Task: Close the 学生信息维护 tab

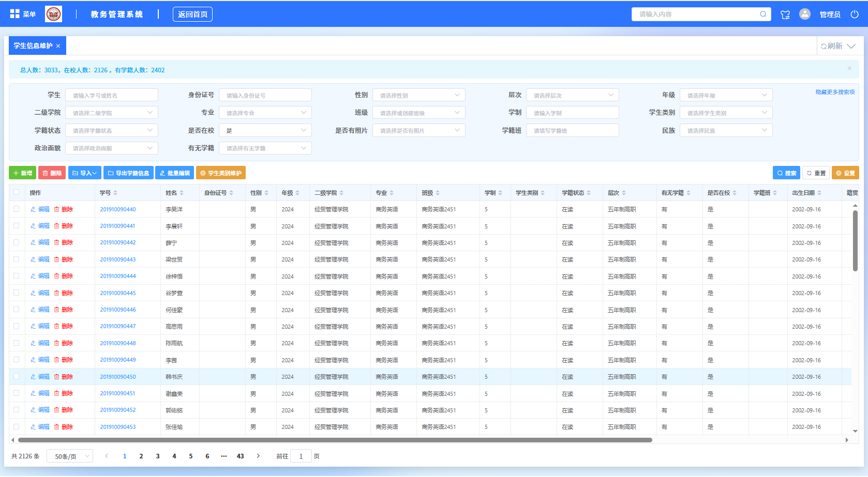Action: tap(58, 46)
